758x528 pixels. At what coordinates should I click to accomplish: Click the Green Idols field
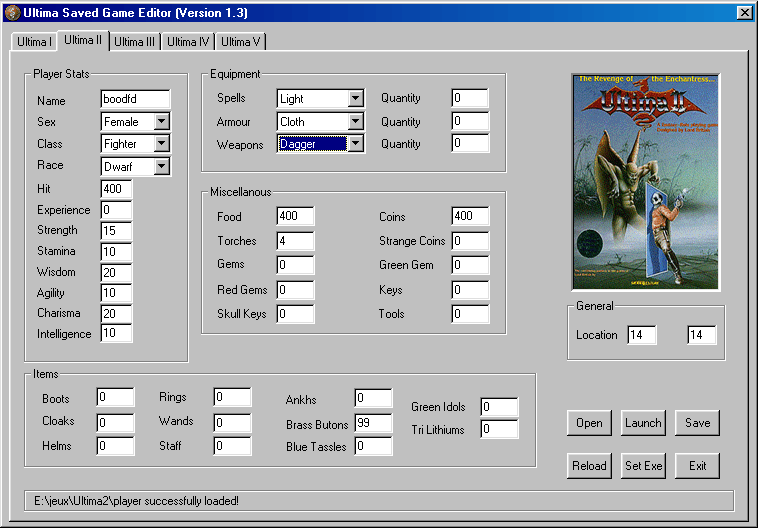pyautogui.click(x=499, y=407)
